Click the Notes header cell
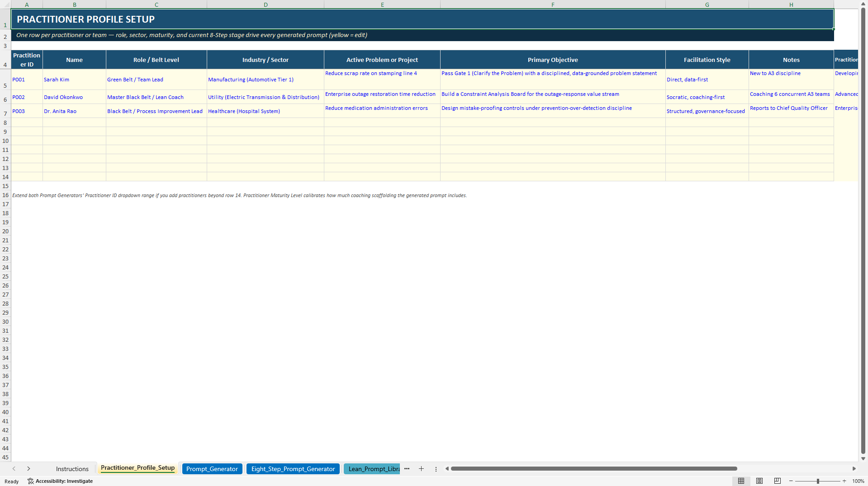868x486 pixels. [x=791, y=60]
